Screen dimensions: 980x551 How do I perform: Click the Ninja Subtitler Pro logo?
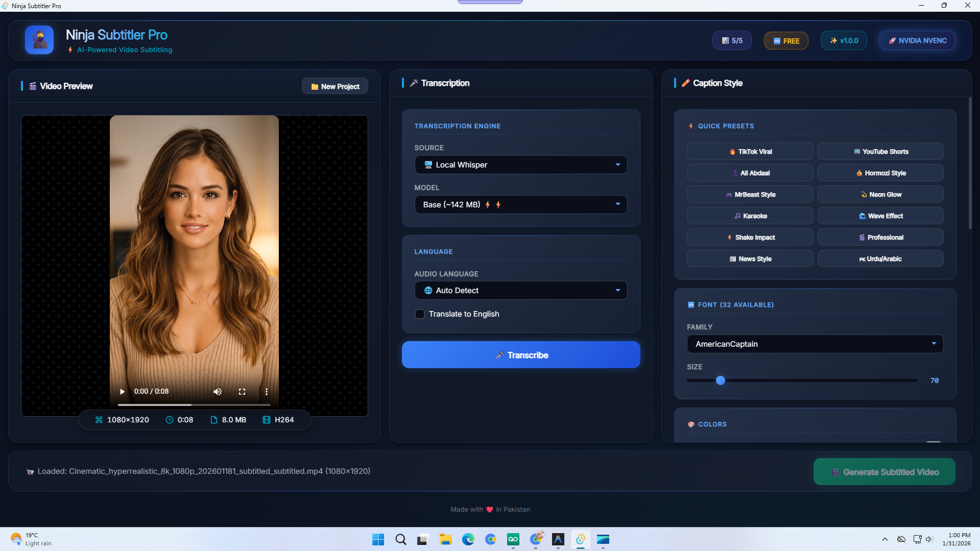point(39,39)
